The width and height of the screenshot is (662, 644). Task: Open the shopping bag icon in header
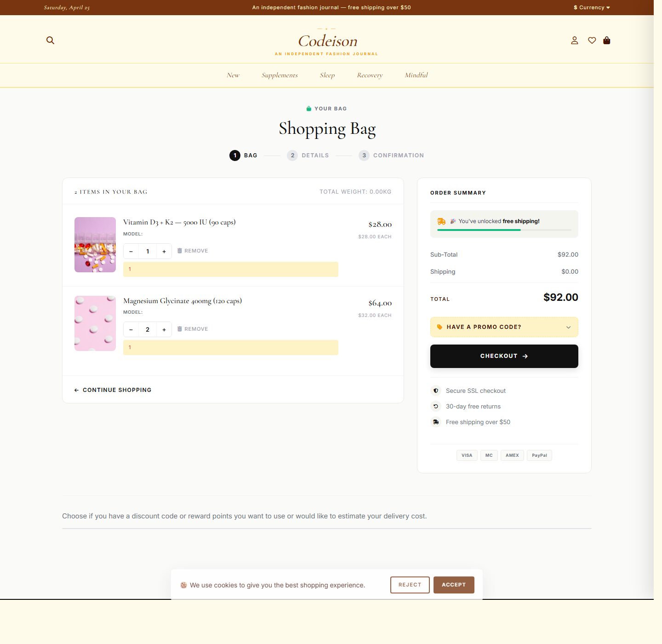[x=607, y=40]
